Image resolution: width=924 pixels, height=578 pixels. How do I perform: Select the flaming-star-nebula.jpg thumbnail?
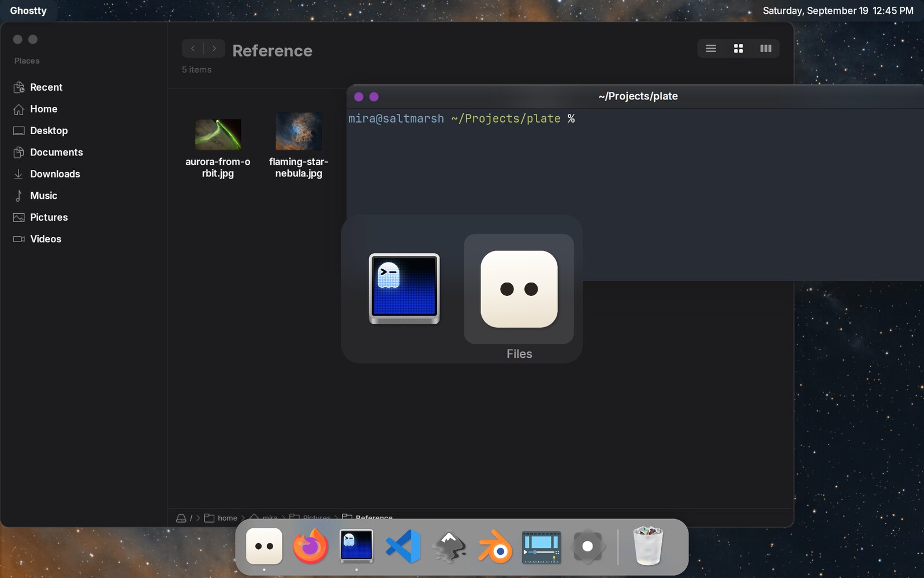[x=299, y=131]
